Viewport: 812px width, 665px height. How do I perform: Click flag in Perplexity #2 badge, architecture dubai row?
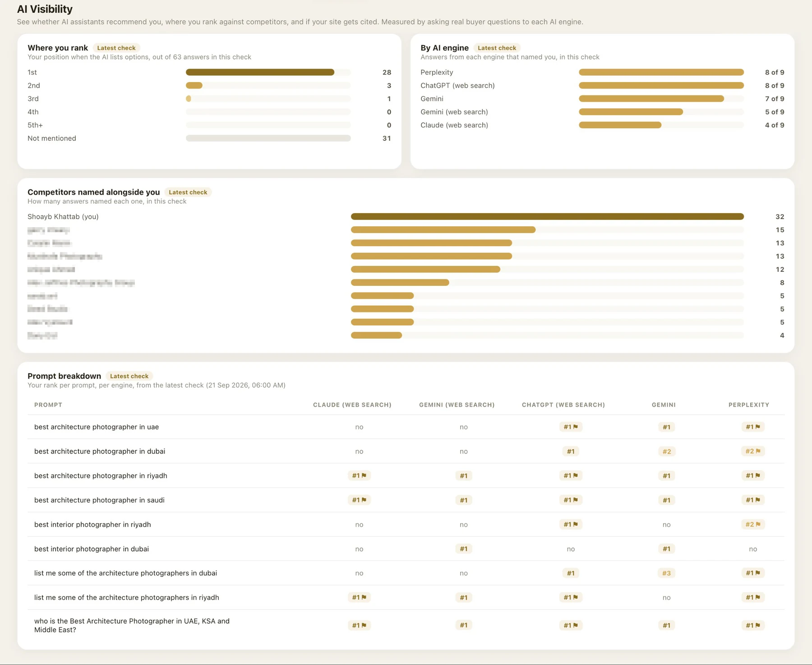tap(758, 451)
